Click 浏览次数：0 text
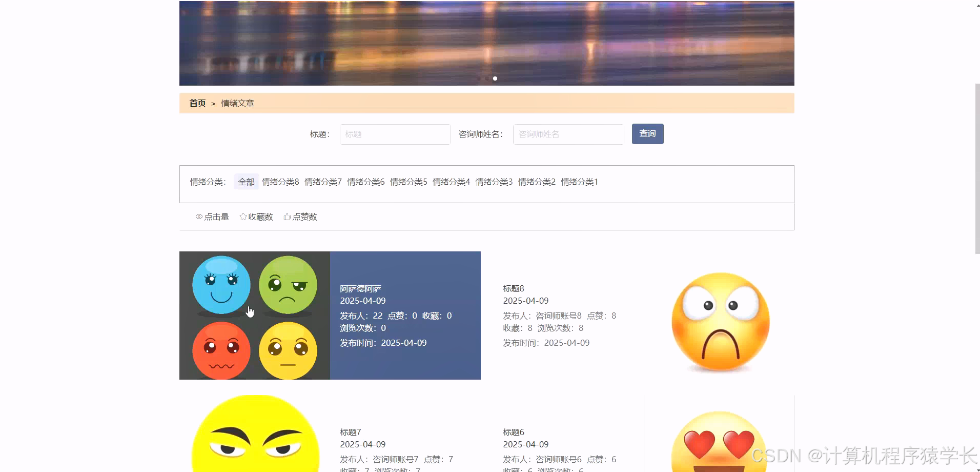The width and height of the screenshot is (980, 472). (x=363, y=328)
